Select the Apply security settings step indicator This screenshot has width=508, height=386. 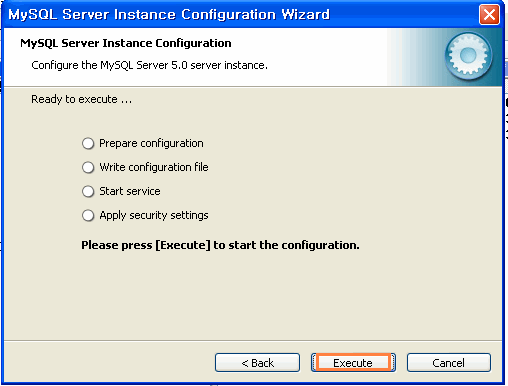[88, 215]
